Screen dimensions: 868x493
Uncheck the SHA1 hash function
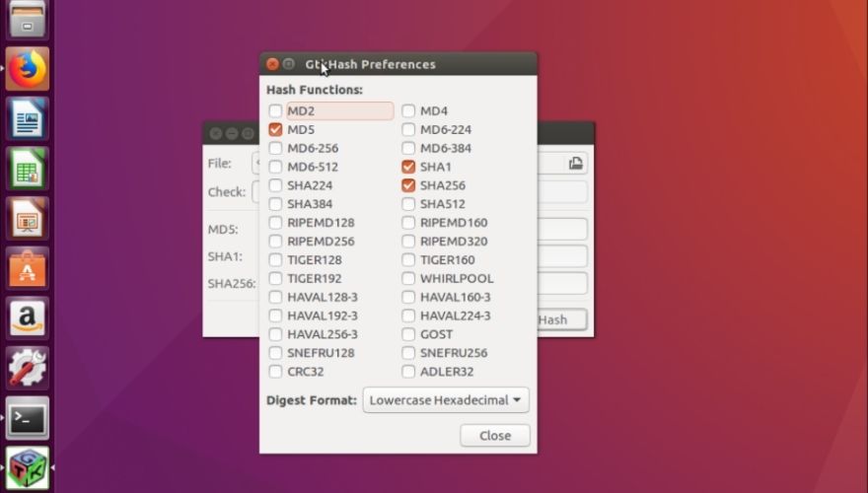click(408, 167)
